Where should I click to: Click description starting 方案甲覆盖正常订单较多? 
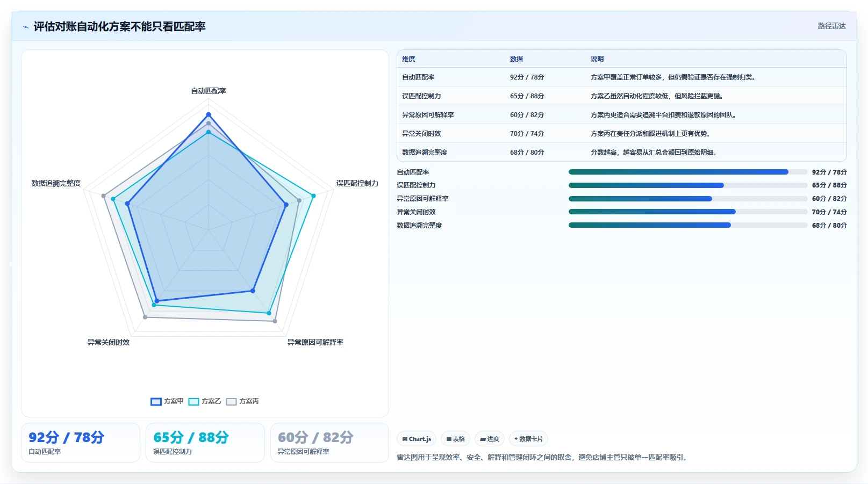(x=674, y=77)
